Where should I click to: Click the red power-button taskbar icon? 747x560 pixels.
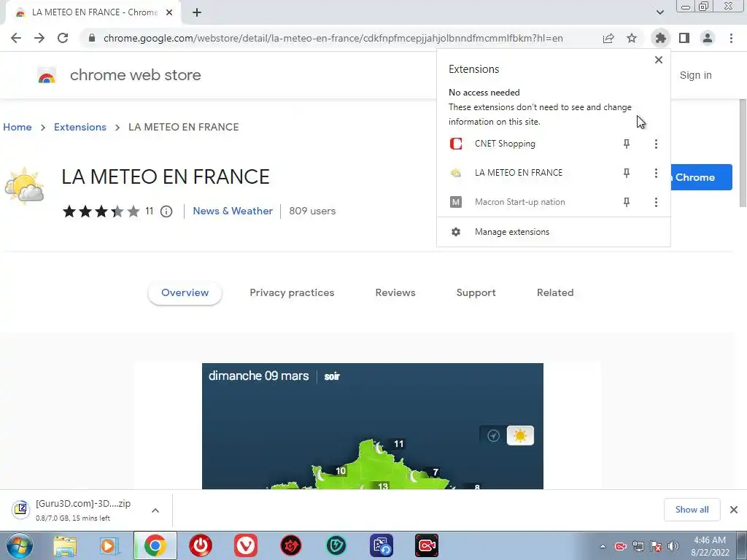[x=201, y=545]
